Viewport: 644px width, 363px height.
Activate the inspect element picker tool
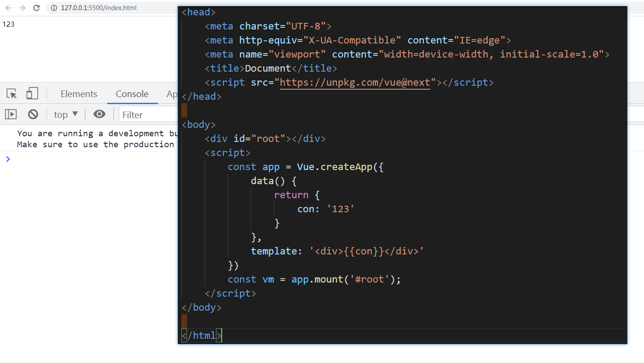tap(12, 94)
